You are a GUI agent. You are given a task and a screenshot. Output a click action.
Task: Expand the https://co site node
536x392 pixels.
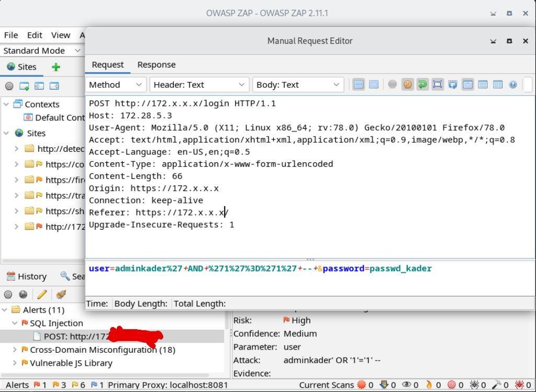click(16, 164)
